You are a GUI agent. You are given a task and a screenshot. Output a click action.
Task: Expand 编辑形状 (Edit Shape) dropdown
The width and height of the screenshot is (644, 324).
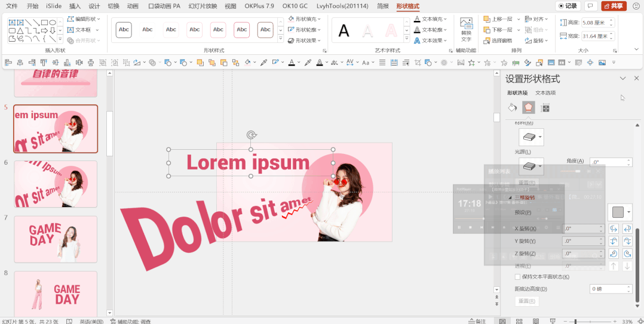click(84, 19)
